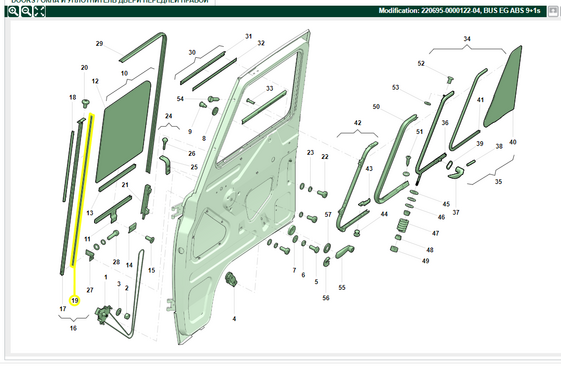Select assembly callout 35

click(x=498, y=182)
